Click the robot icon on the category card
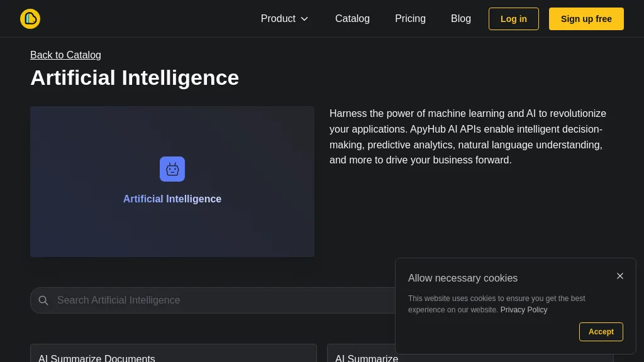Viewport: 644px width, 362px height. tap(172, 168)
